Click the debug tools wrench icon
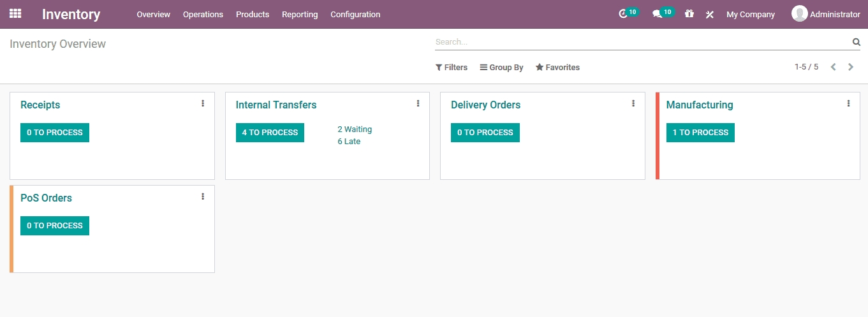This screenshot has width=868, height=317. 709,14
